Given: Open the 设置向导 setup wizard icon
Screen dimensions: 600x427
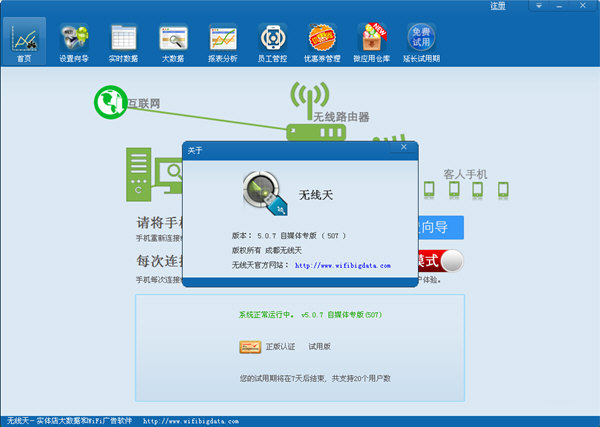Looking at the screenshot, I should point(73,41).
